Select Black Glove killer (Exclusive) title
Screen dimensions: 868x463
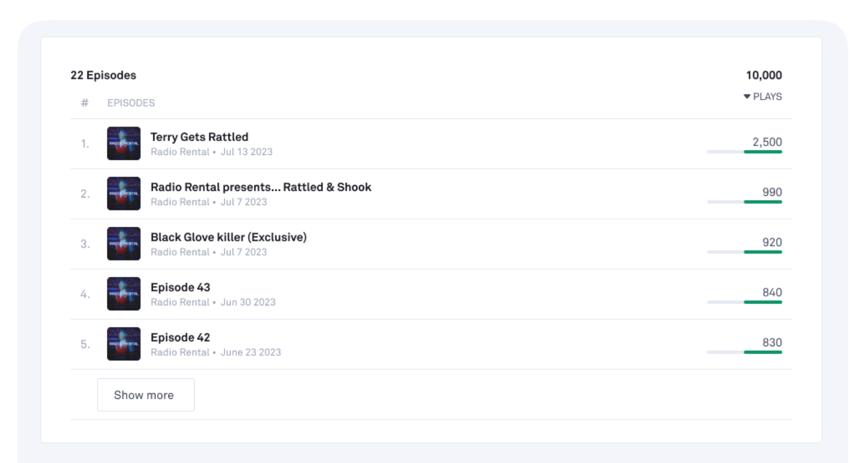pos(228,237)
